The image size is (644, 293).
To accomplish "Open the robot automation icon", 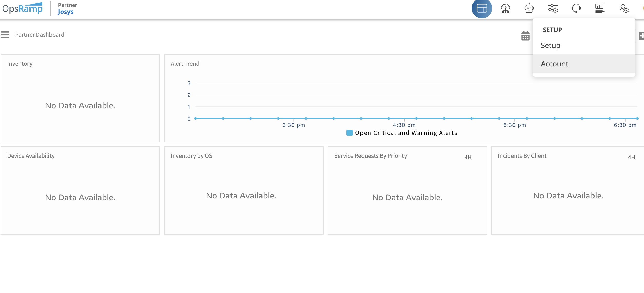I will tap(529, 9).
